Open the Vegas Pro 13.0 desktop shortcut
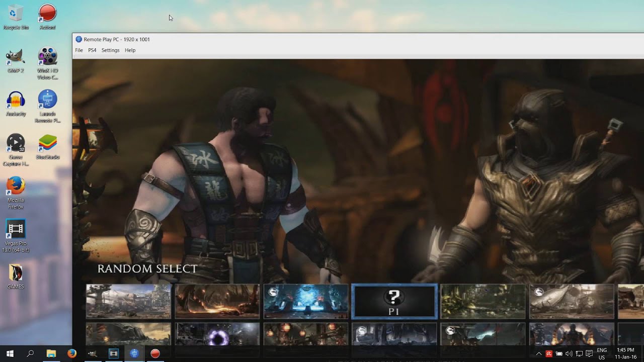This screenshot has width=644, height=362. [16, 236]
